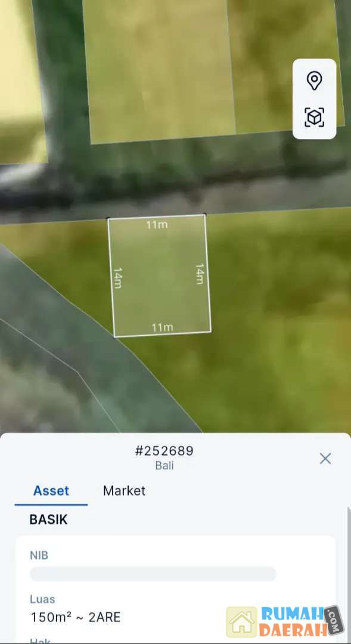Tap the location pin icon

(314, 80)
